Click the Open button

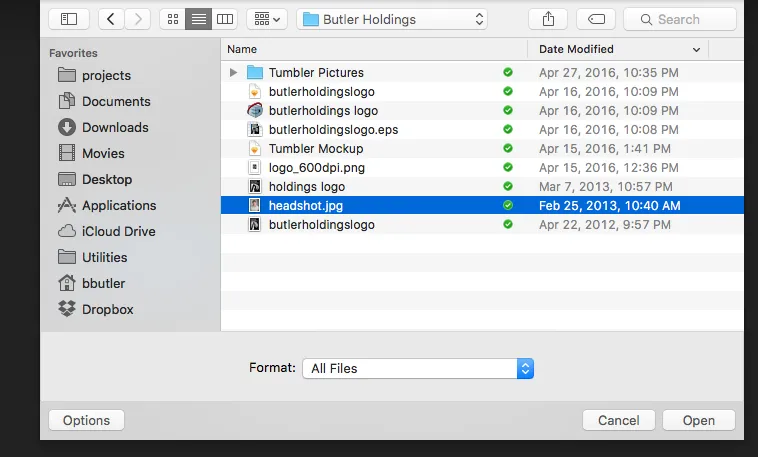point(699,420)
